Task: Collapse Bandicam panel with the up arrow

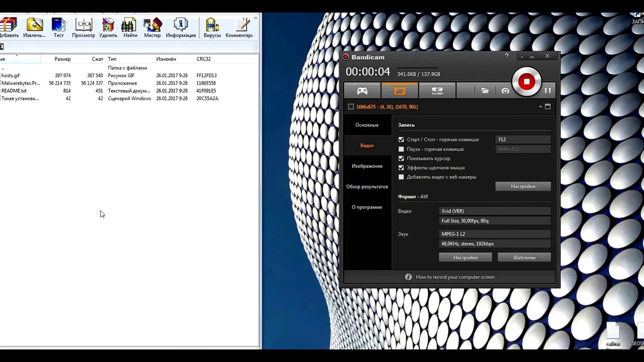Action: point(541,107)
